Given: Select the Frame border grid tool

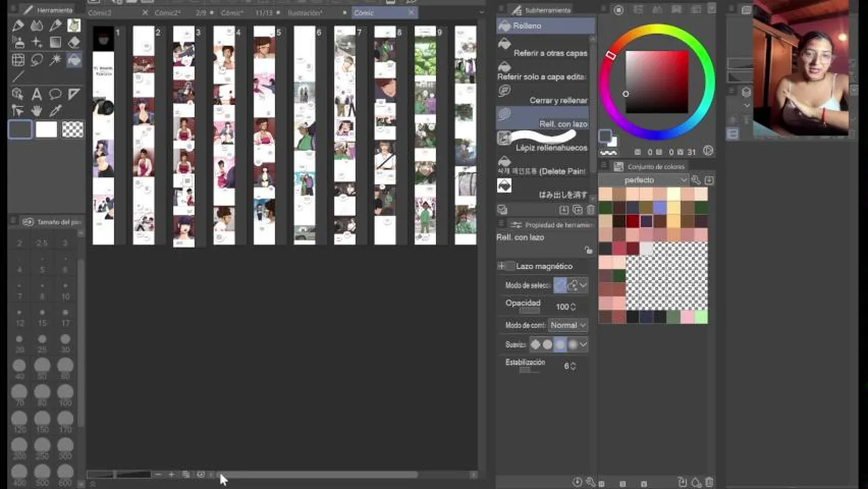Looking at the screenshot, I should pos(18,60).
